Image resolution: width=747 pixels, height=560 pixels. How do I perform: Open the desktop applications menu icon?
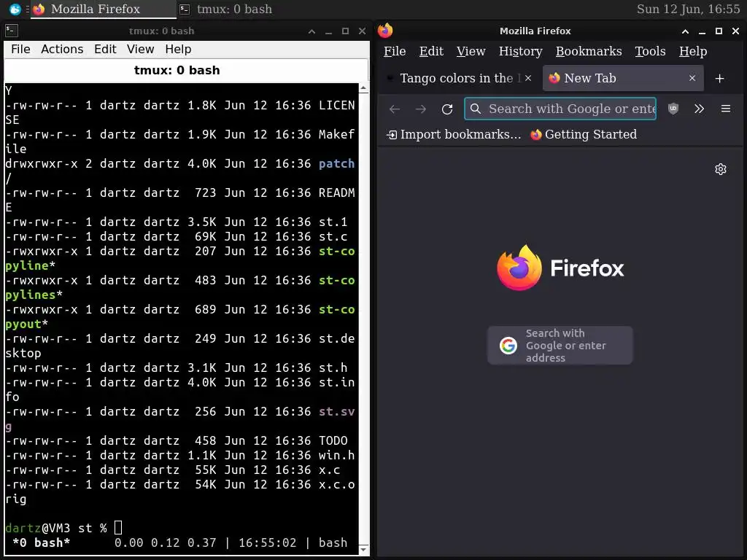15,9
